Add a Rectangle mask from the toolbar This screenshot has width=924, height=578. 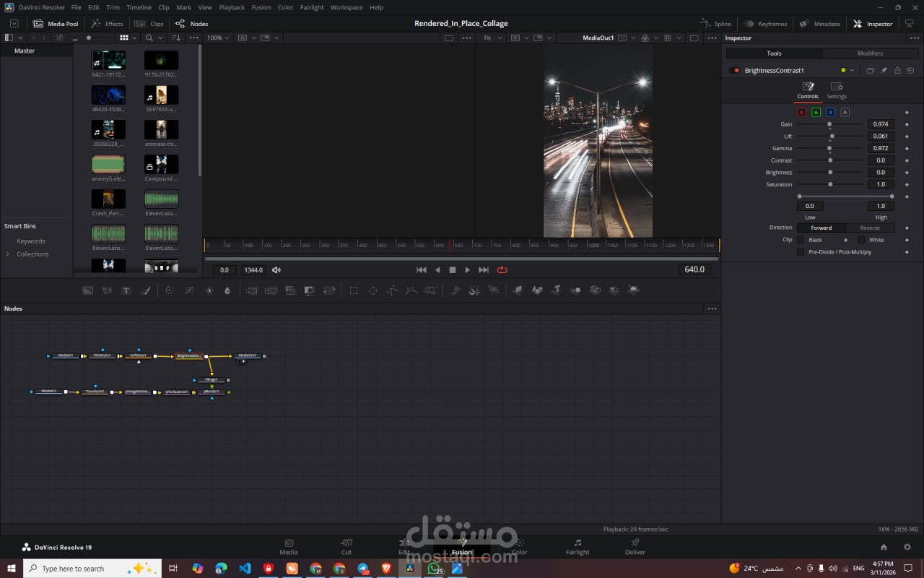(x=354, y=290)
